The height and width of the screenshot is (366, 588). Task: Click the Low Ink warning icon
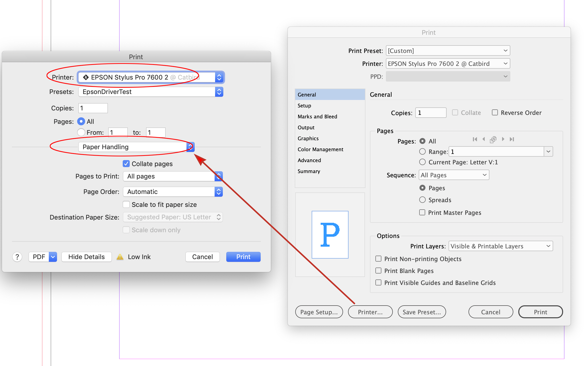tap(120, 257)
